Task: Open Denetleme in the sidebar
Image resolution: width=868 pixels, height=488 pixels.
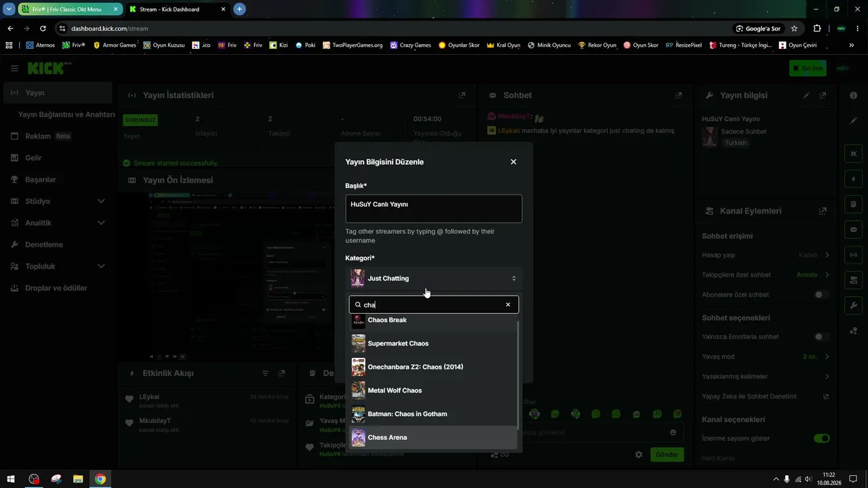Action: (x=57, y=245)
